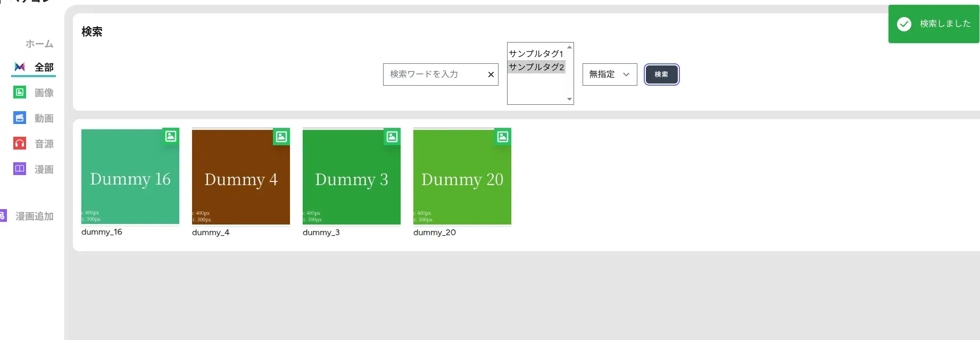Viewport: 980px width, 340px height.
Task: Click image type badge on Dummy 3
Action: point(392,137)
